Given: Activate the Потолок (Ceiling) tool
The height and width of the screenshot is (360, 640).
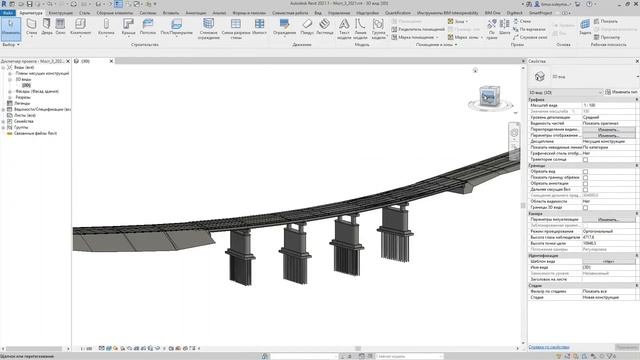Looking at the screenshot, I should [148, 27].
